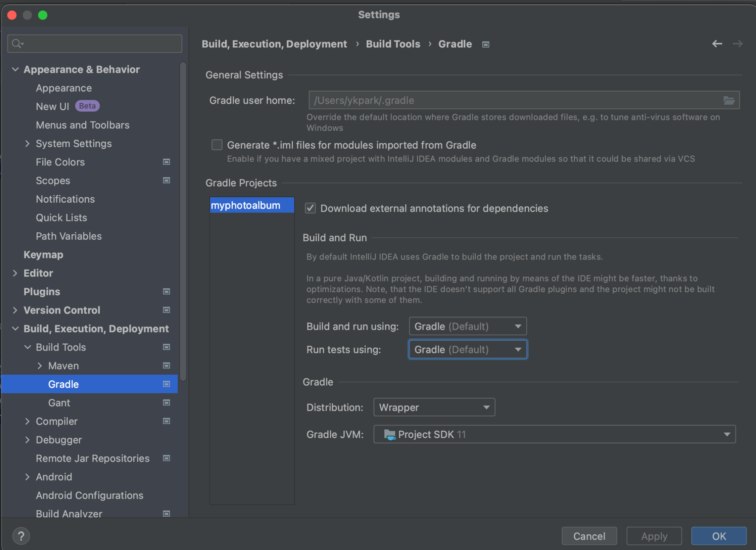Image resolution: width=756 pixels, height=550 pixels.
Task: Click the project-level icon beside Version Control
Action: [166, 310]
